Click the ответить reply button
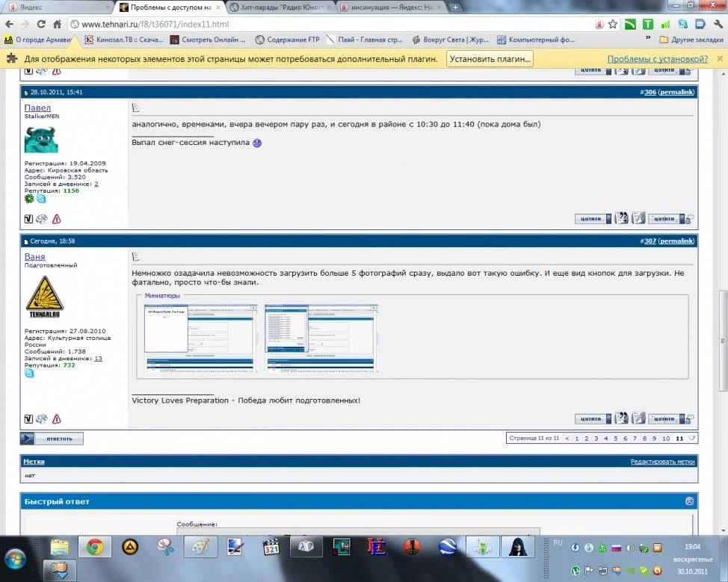Screen dimensions: 728x582 click(52, 439)
